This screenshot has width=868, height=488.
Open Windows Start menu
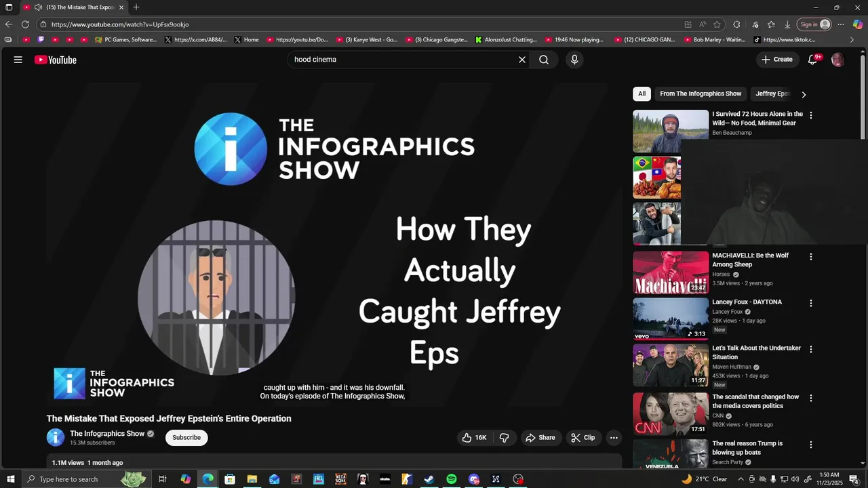[9, 479]
